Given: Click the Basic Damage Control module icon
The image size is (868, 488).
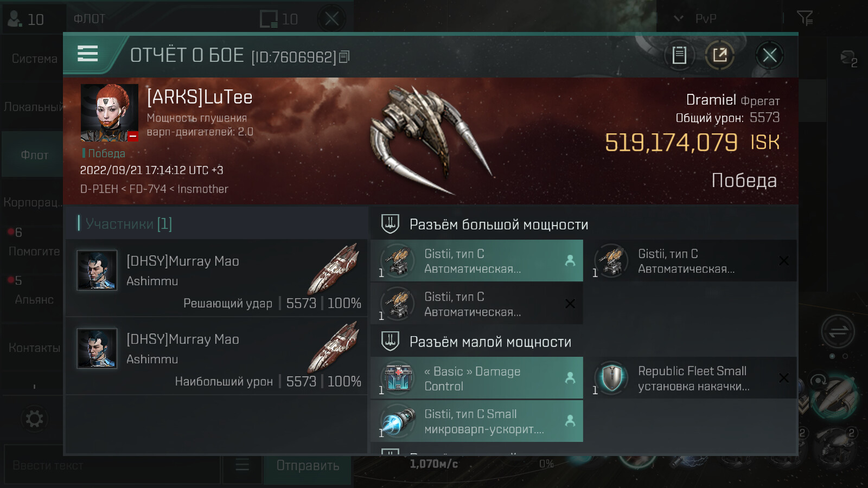Looking at the screenshot, I should [x=398, y=378].
